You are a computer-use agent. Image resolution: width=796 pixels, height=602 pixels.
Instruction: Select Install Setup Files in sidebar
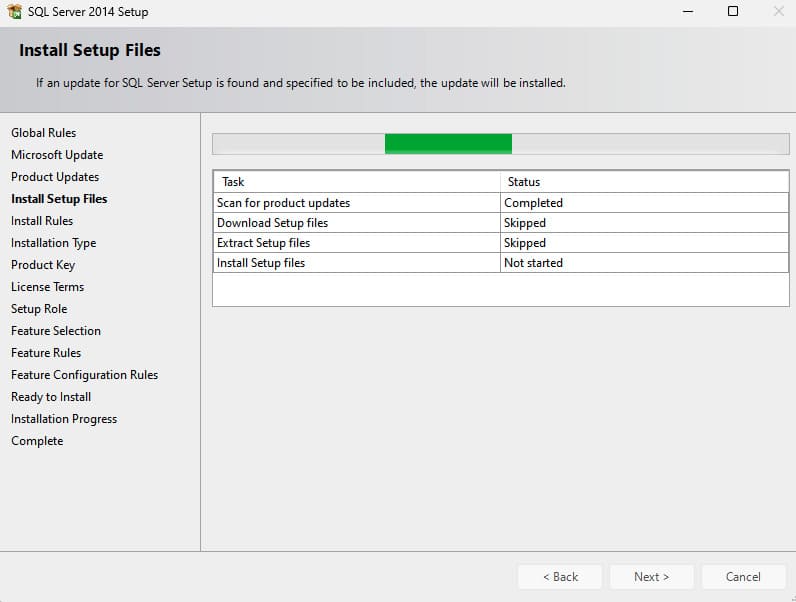point(59,199)
